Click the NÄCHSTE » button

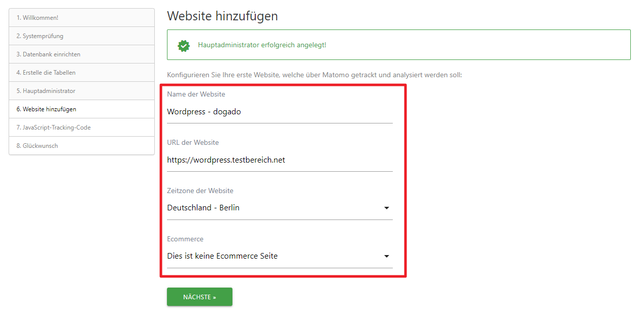(x=199, y=297)
